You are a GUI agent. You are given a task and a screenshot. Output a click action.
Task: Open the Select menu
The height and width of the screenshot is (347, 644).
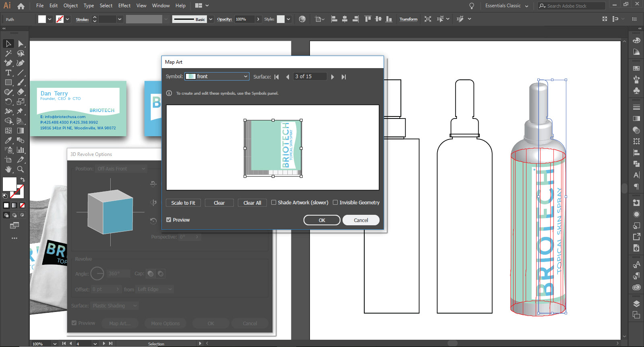click(106, 6)
